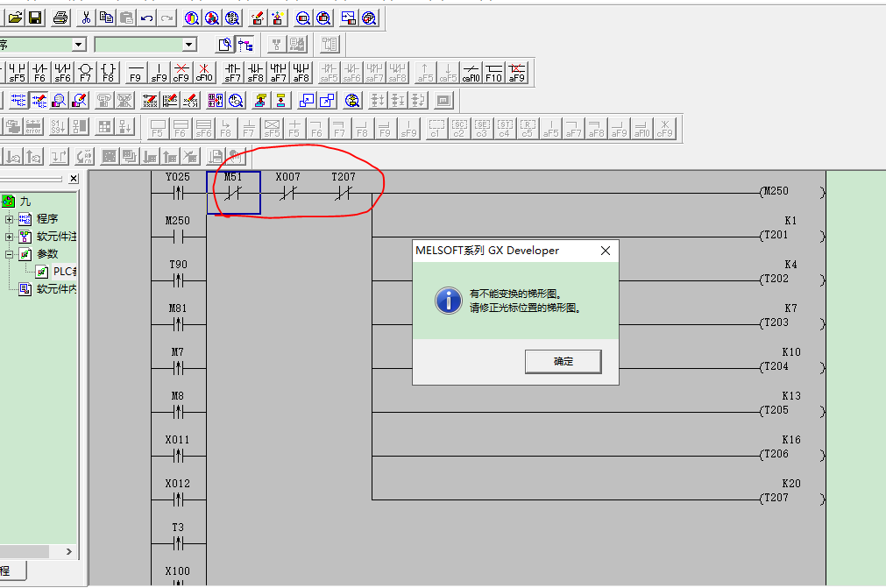Click the Undo arrow icon

point(146,18)
